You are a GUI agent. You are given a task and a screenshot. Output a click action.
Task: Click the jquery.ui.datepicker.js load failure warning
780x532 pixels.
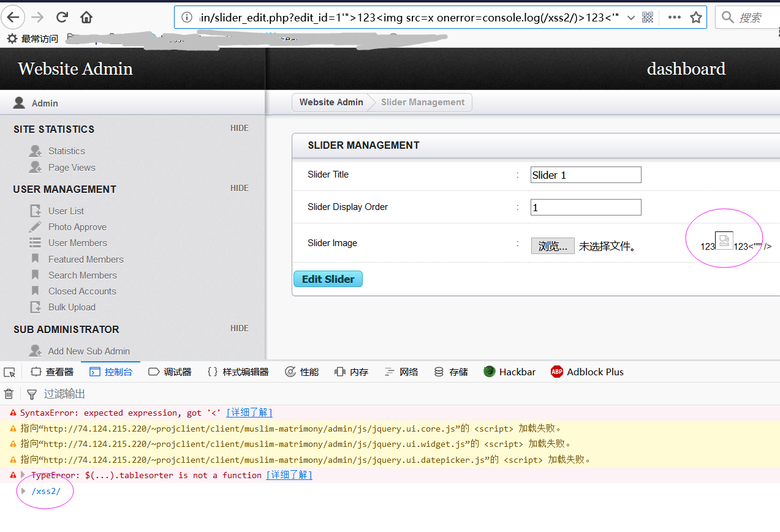390,459
